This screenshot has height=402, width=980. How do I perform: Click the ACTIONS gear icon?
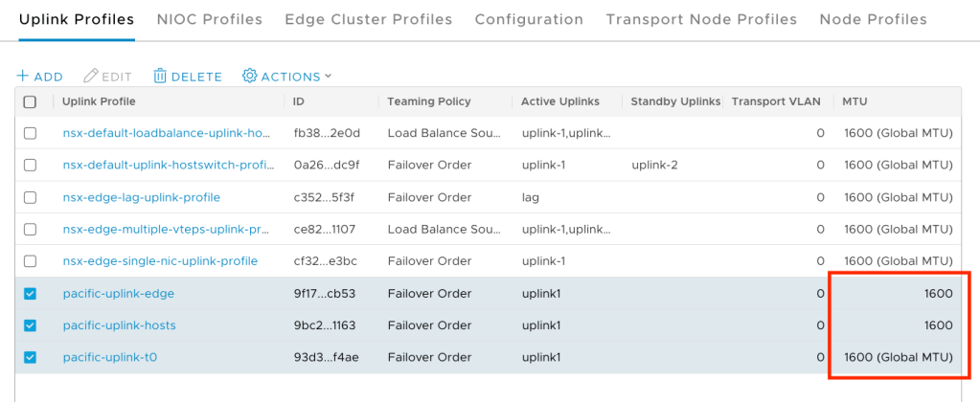tap(250, 77)
